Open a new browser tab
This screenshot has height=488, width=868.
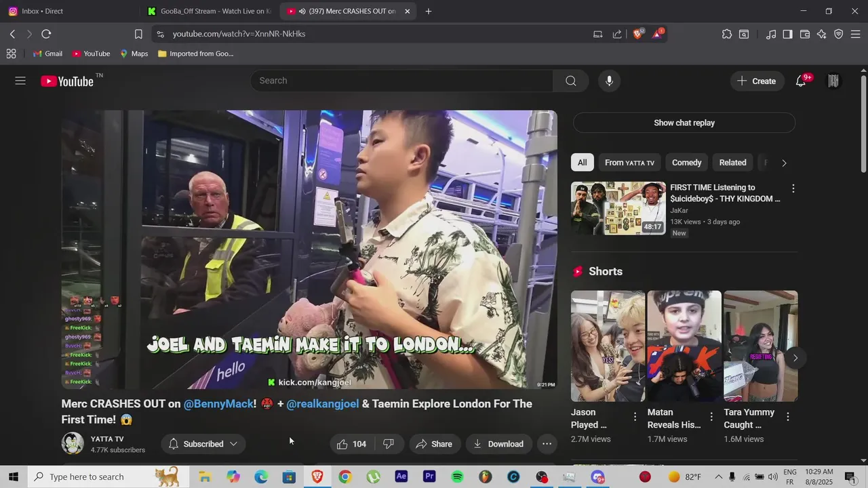tap(428, 11)
